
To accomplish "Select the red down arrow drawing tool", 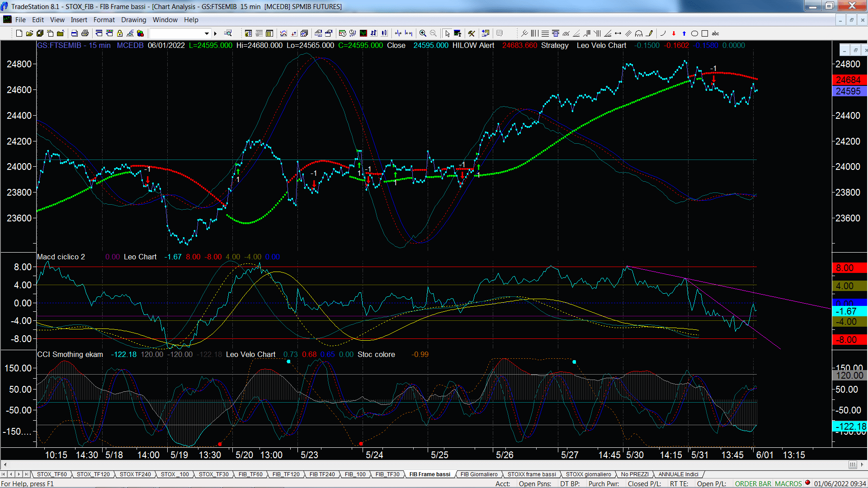I will tap(674, 33).
